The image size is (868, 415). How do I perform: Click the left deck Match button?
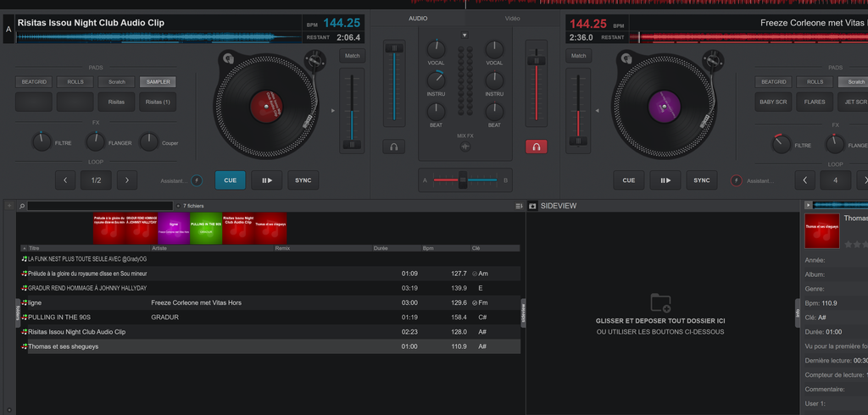pos(352,56)
